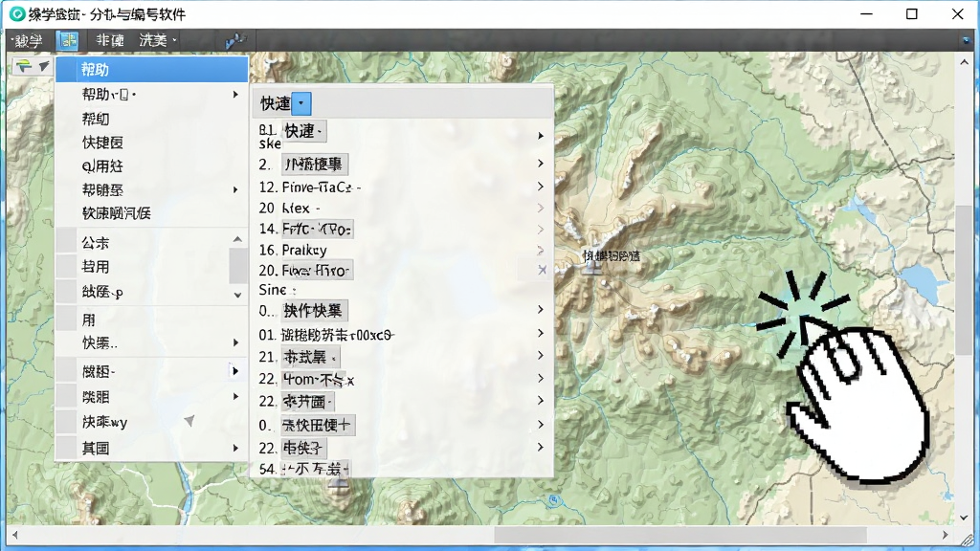Choose the "20 klex" entry in the submenu
Image resolution: width=980 pixels, height=551 pixels.
click(x=289, y=208)
